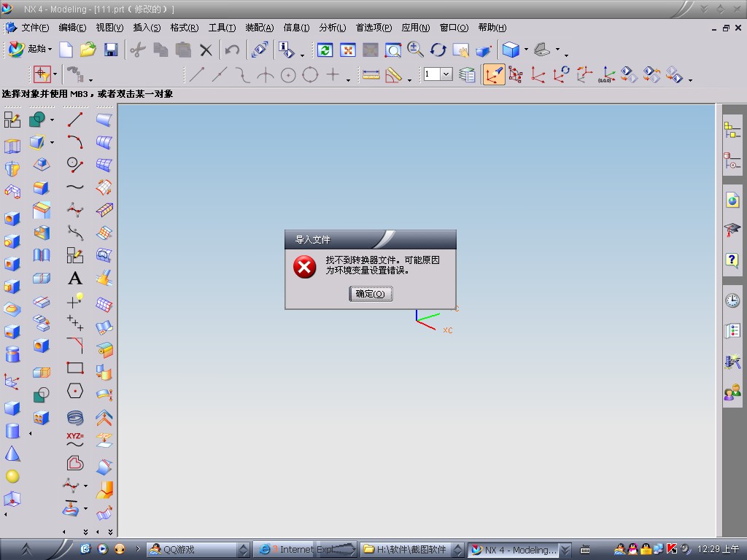The image size is (747, 560).
Task: Click the Zoom in/out magnifier icon
Action: tap(415, 50)
